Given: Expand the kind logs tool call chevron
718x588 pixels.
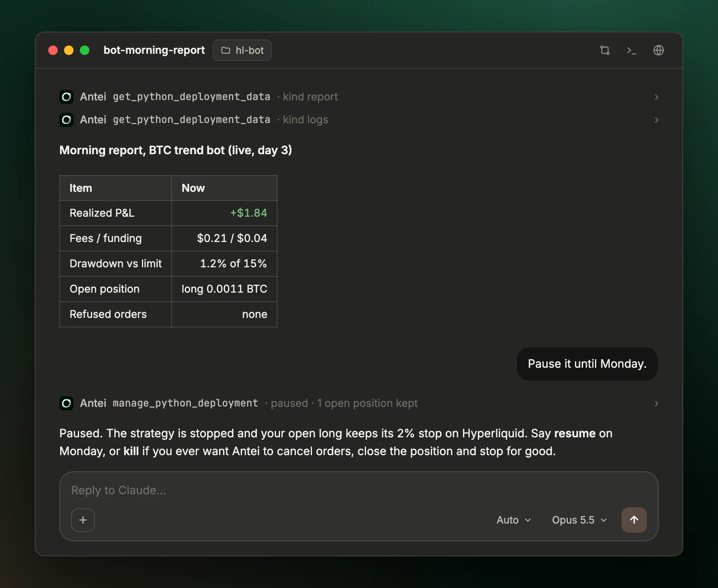Looking at the screenshot, I should (656, 120).
